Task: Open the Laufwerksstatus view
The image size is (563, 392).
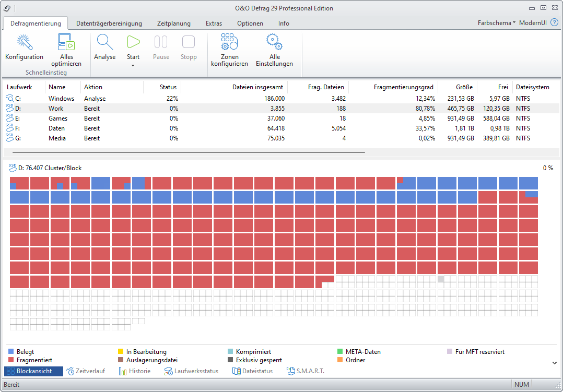Action: tap(191, 371)
